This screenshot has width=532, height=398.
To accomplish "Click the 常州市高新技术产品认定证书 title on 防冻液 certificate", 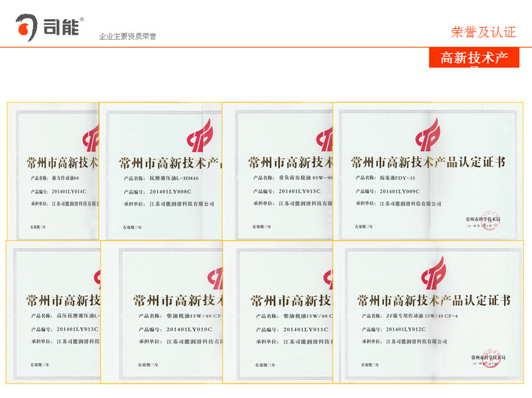I will [428, 162].
